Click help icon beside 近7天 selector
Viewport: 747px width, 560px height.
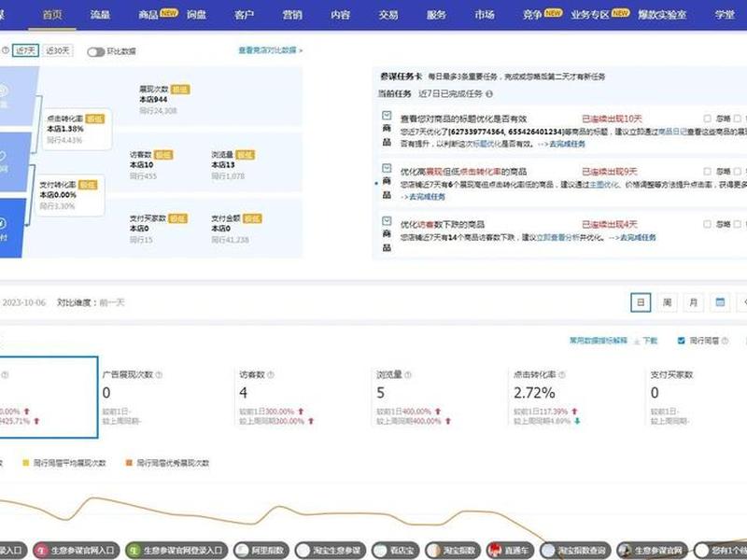[6, 50]
